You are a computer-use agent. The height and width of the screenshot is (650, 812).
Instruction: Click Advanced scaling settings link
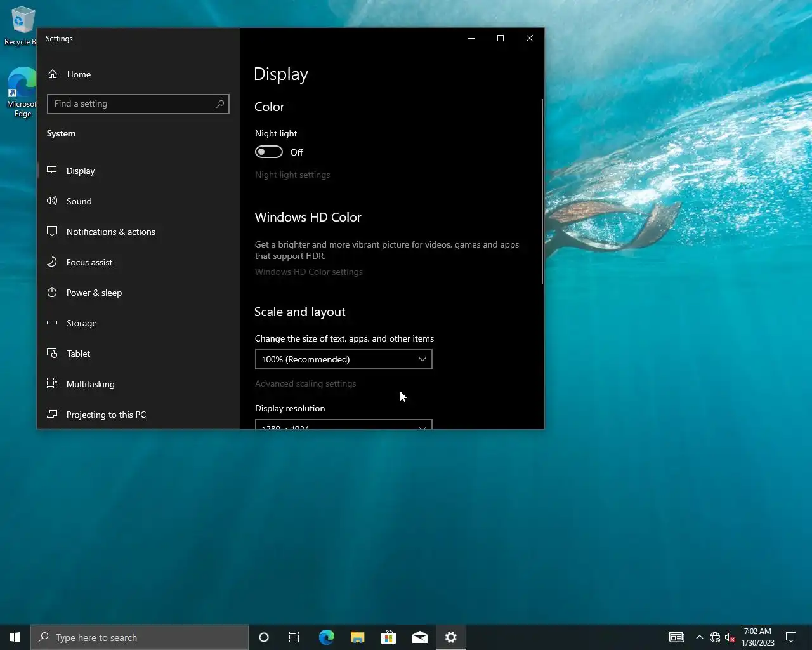[305, 383]
